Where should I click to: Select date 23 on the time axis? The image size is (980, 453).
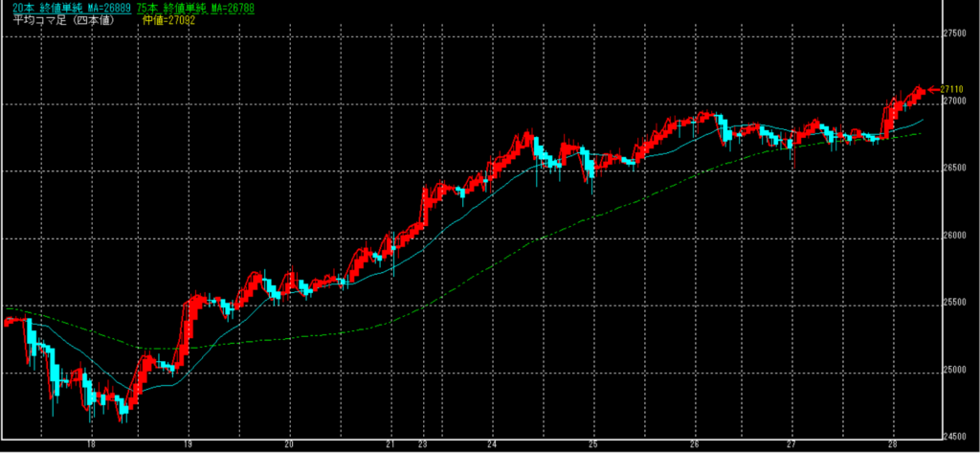(422, 444)
